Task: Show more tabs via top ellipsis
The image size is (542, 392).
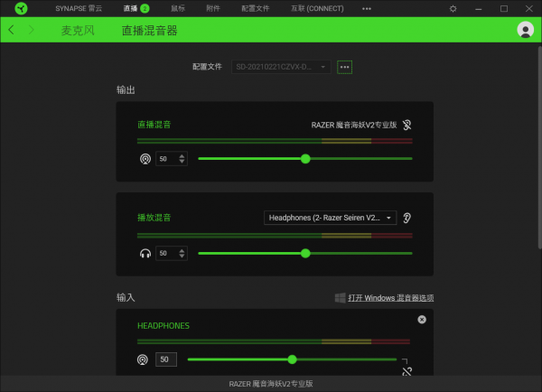Action: tap(367, 9)
